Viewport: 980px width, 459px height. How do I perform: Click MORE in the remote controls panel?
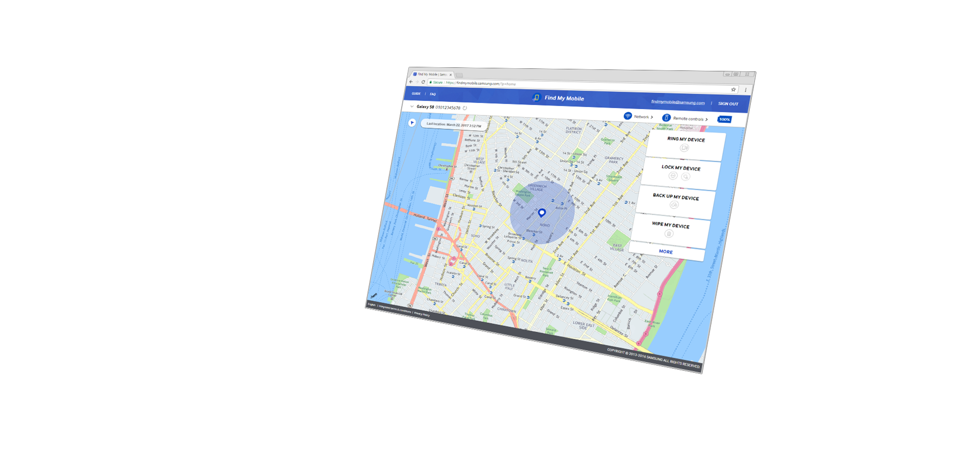tap(666, 251)
